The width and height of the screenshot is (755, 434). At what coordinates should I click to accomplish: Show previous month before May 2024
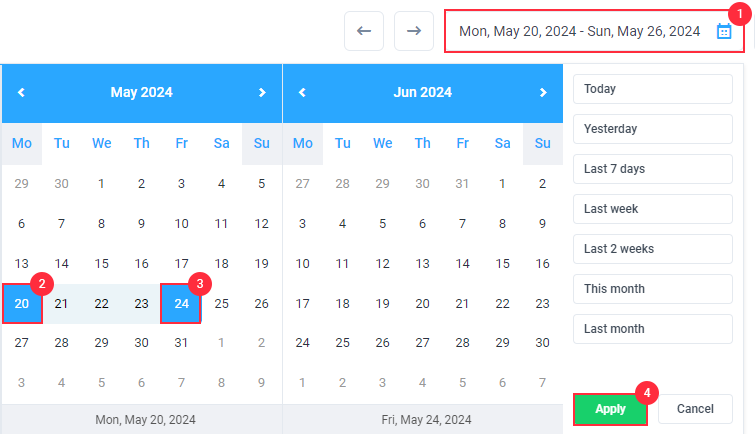(21, 92)
